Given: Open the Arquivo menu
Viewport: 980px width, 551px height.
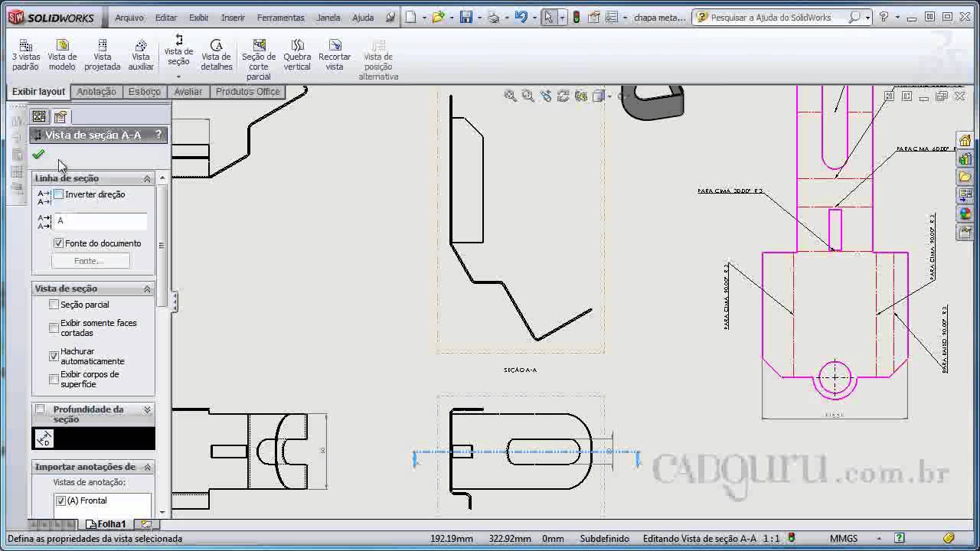Looking at the screenshot, I should 129,18.
